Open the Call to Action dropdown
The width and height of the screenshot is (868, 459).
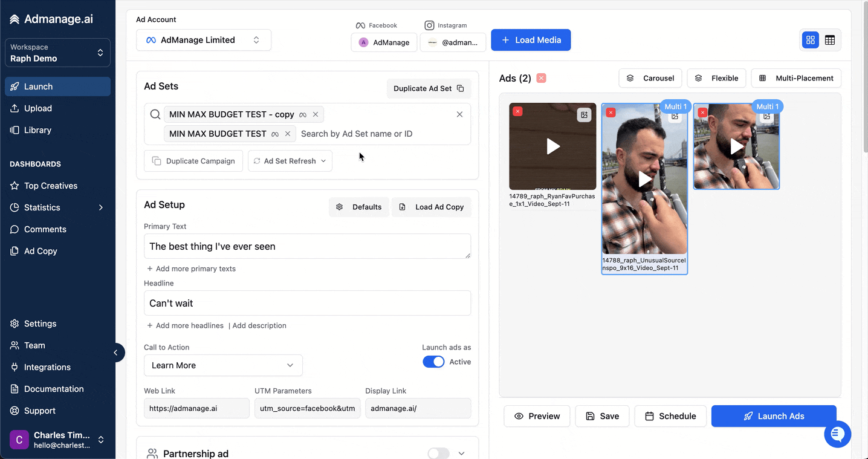223,365
